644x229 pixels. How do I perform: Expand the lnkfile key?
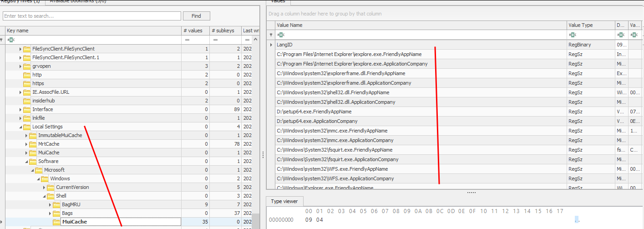tap(20, 118)
